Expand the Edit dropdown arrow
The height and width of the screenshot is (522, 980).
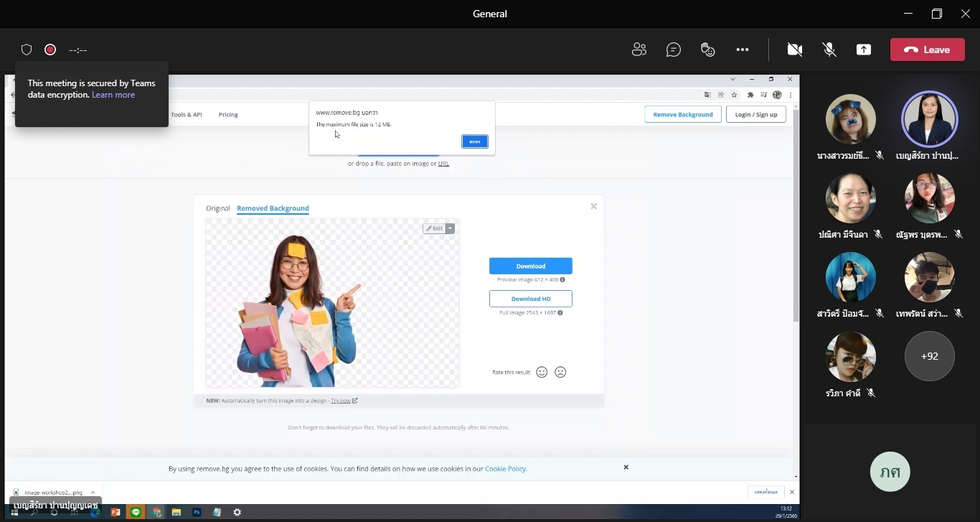(x=451, y=228)
